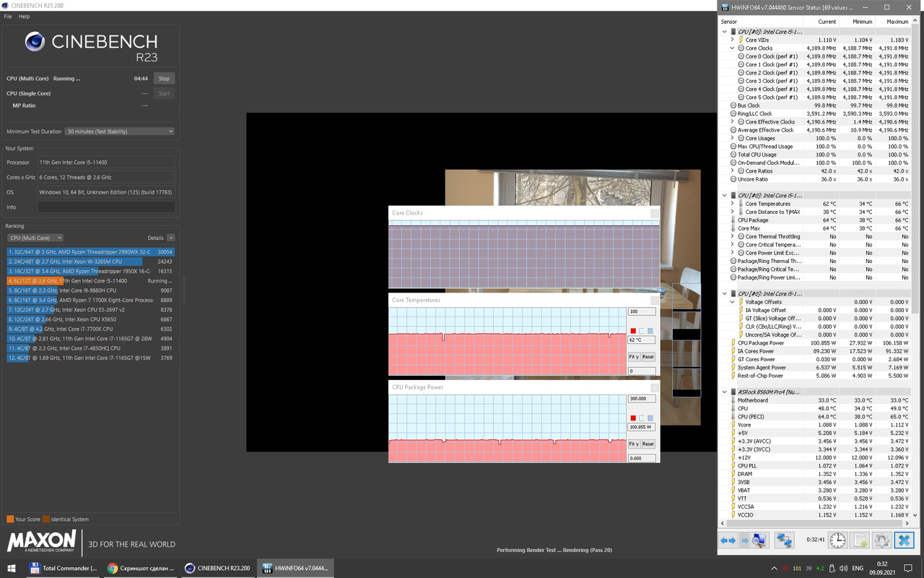Click the Sensor column header
Screen dimensions: 924x578
759,22
